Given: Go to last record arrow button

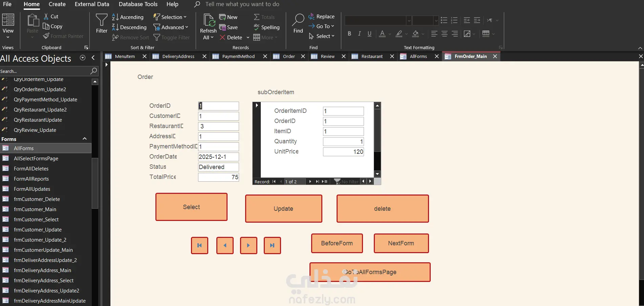Looking at the screenshot, I should pos(272,245).
